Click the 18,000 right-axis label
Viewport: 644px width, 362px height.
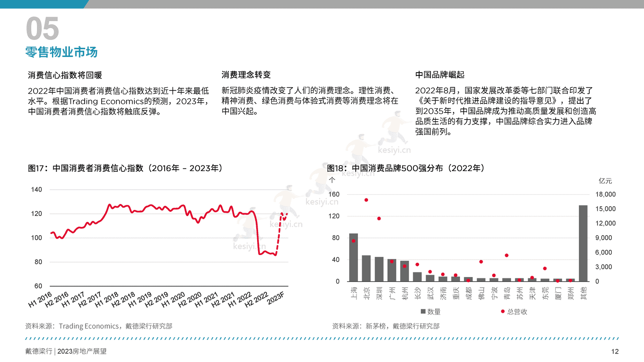tap(605, 194)
